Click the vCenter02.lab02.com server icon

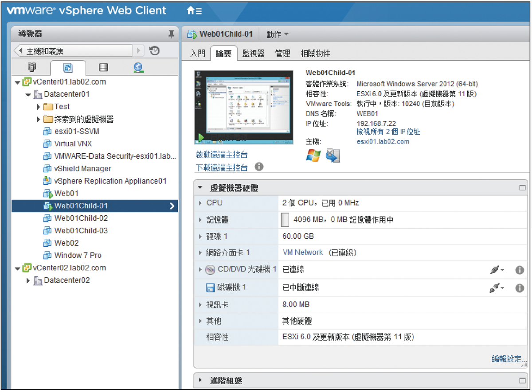tap(27, 268)
